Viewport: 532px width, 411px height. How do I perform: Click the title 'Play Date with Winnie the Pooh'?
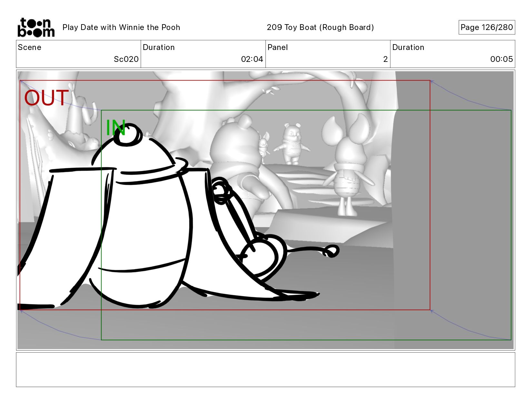click(x=121, y=27)
